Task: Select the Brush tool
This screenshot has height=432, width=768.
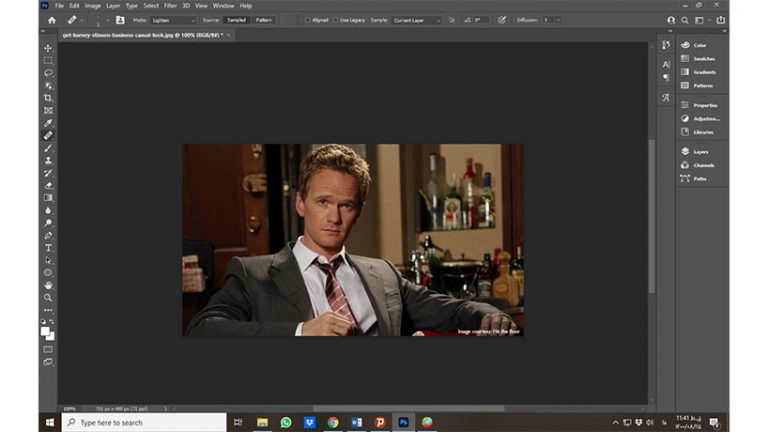Action: tap(48, 148)
